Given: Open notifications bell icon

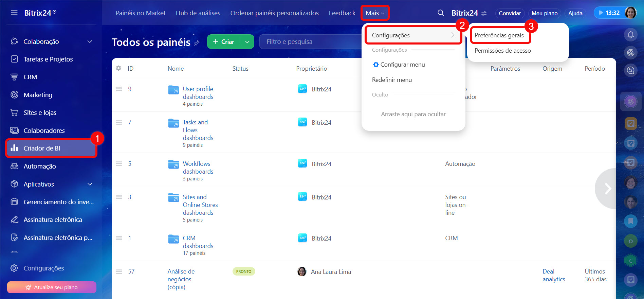Looking at the screenshot, I should [x=630, y=35].
